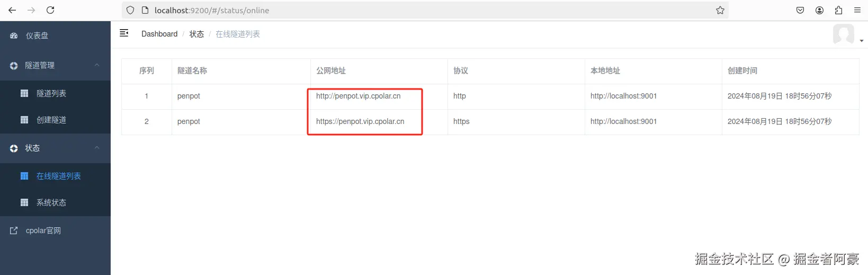Screen dimensions: 868x275
Task: Reload the page with refresh icon
Action: [x=50, y=10]
